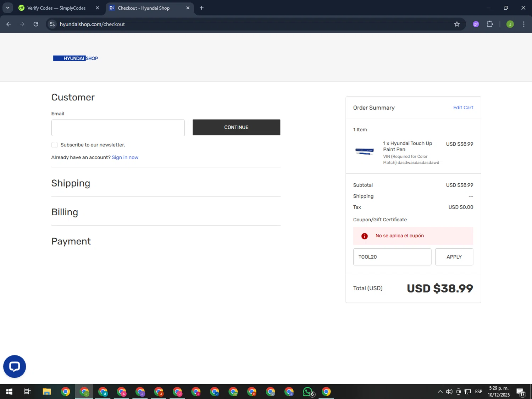The height and width of the screenshot is (399, 532).
Task: Apply the coupon with APPLY button
Action: pos(454,257)
